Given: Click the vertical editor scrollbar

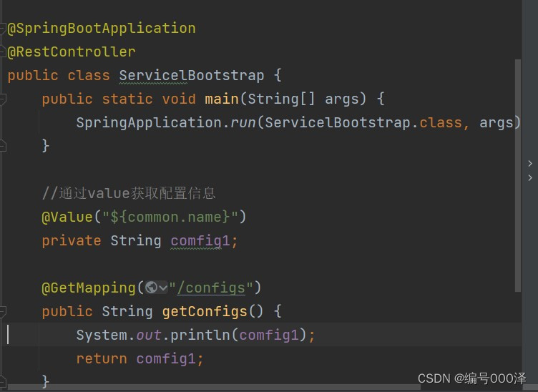Looking at the screenshot, I should [518, 175].
